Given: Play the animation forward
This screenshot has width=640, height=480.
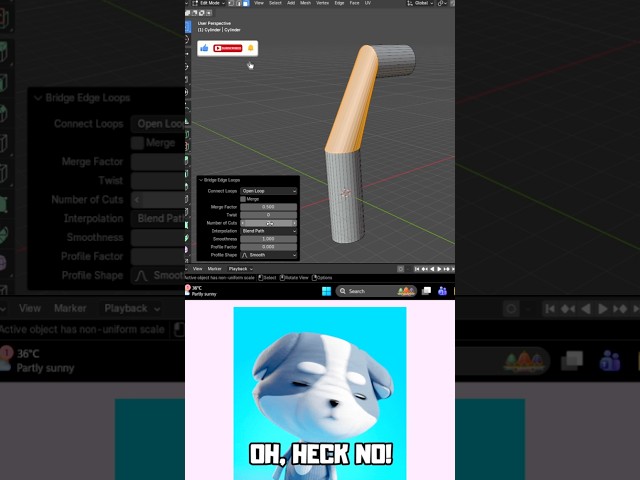Looking at the screenshot, I should (x=439, y=269).
